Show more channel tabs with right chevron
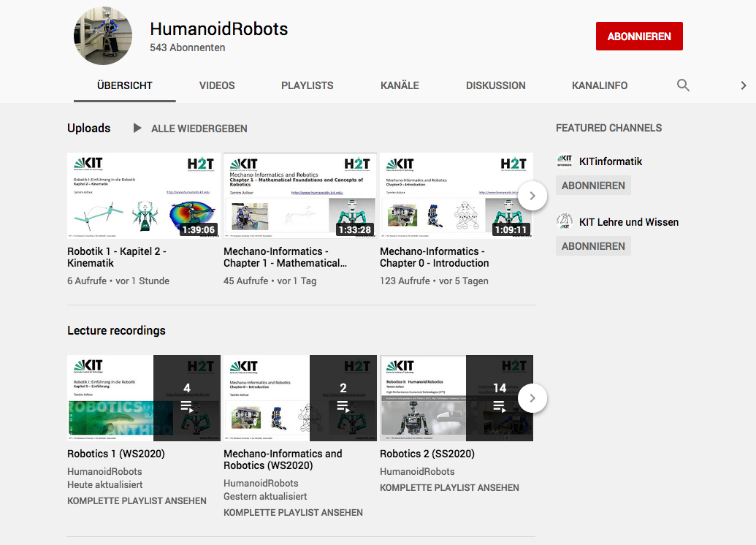 coord(744,85)
